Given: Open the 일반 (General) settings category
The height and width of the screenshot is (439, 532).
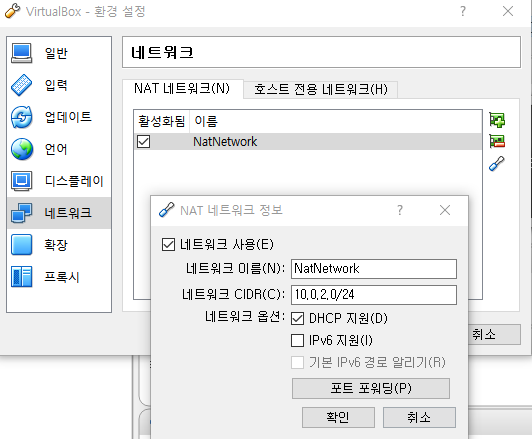Looking at the screenshot, I should pos(59,53).
